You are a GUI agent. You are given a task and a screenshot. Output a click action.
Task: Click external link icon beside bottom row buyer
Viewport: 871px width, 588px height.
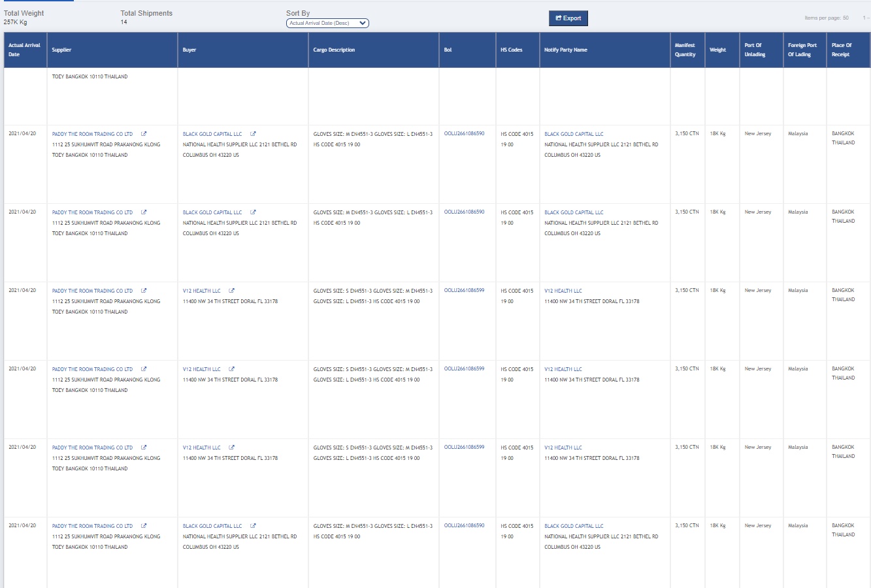click(253, 526)
